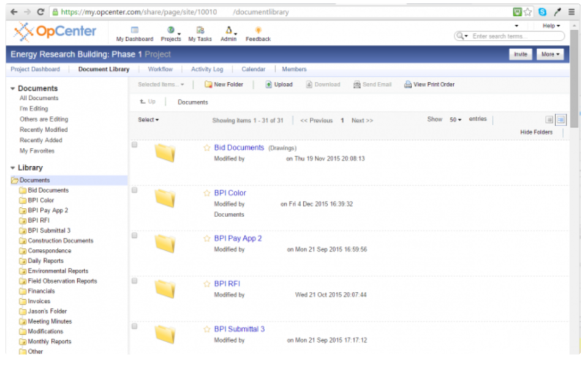
Task: Click the New Folder icon
Action: click(208, 85)
